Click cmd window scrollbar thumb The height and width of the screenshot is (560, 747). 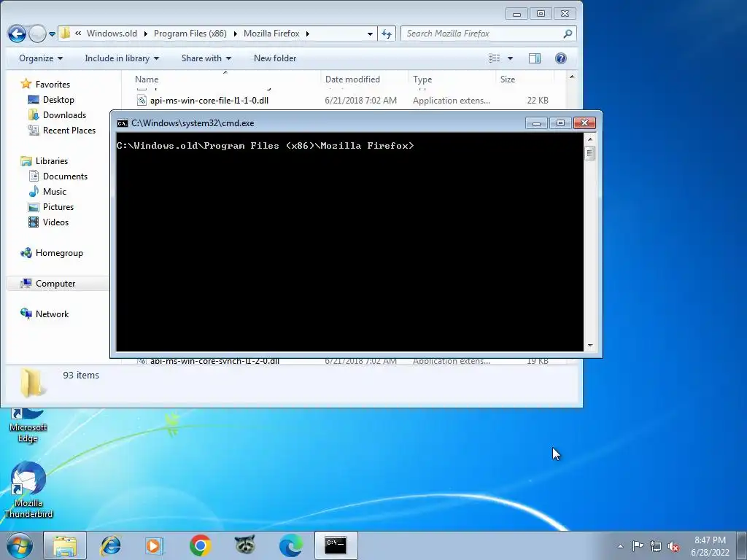(x=589, y=153)
